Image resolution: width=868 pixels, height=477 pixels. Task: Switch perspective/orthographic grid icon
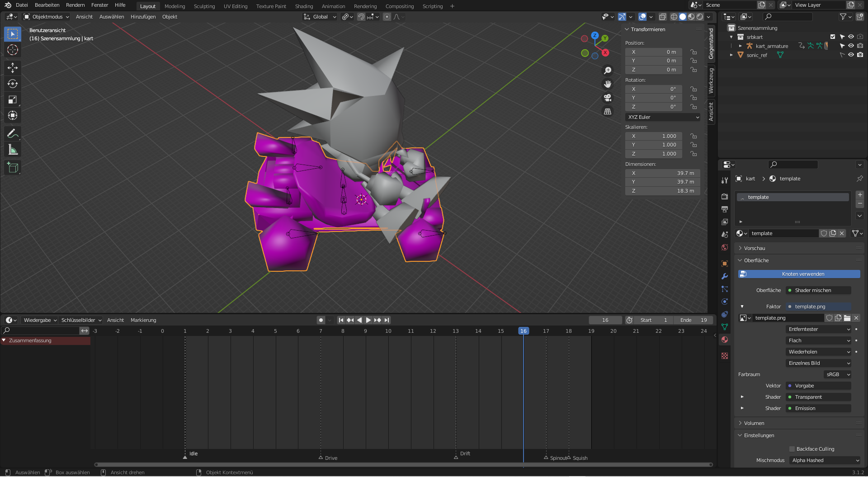(x=608, y=111)
